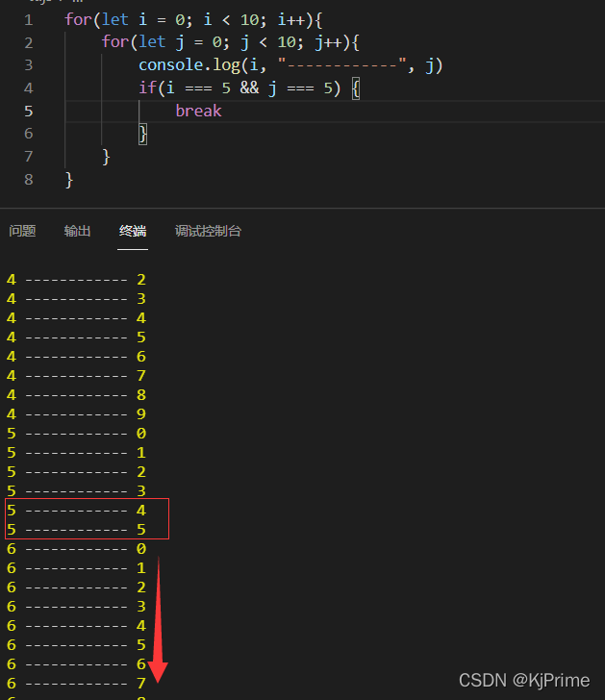605x700 pixels.
Task: Click terminal output row 4 ---- 2
Action: point(76,280)
